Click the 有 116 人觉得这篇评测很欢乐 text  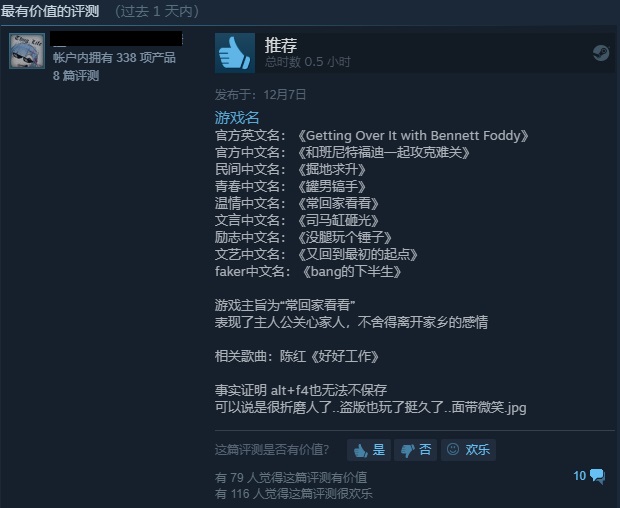tap(294, 494)
